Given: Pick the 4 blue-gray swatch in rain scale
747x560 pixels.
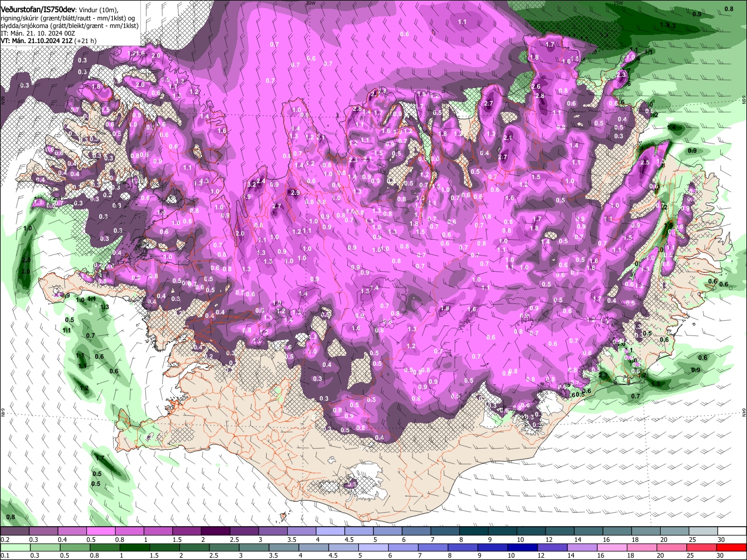Looking at the screenshot, I should pos(314,548).
